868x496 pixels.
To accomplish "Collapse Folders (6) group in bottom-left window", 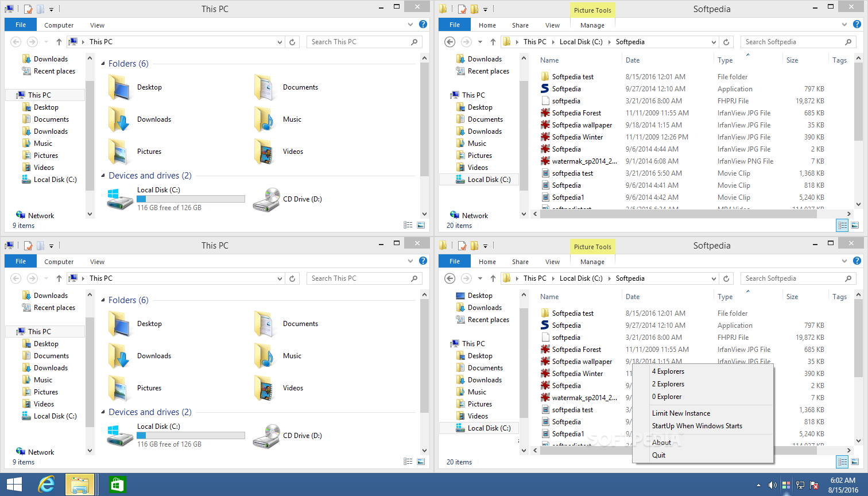I will 103,300.
